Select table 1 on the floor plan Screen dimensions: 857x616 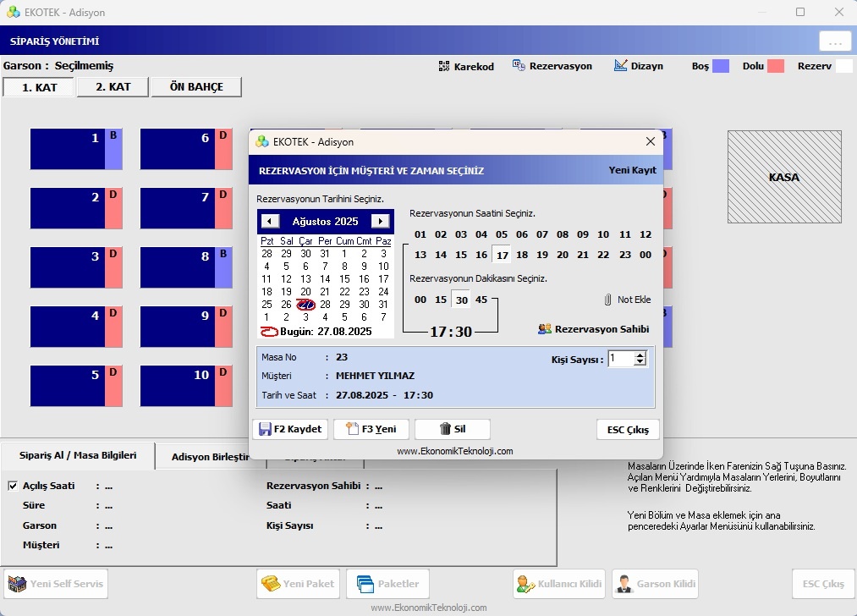point(76,149)
